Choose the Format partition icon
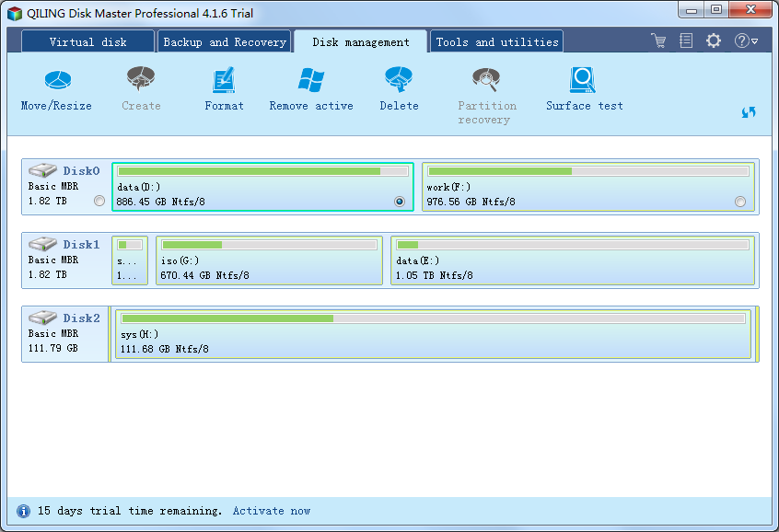This screenshot has height=532, width=779. point(224,79)
